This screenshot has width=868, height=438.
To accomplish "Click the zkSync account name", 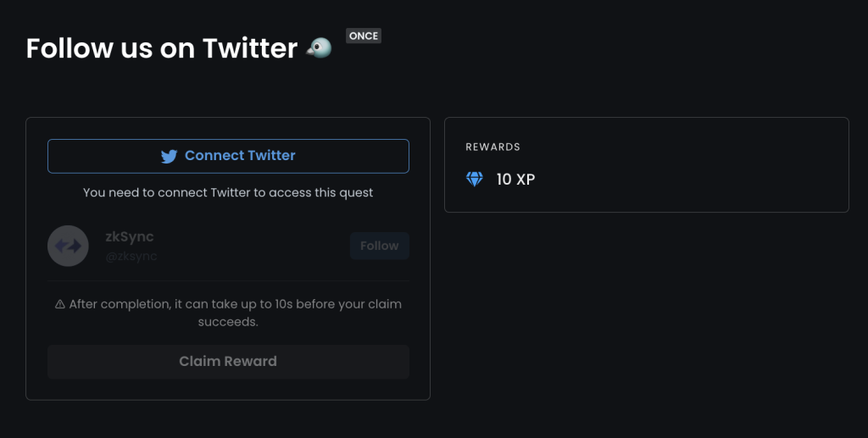I will tap(130, 236).
